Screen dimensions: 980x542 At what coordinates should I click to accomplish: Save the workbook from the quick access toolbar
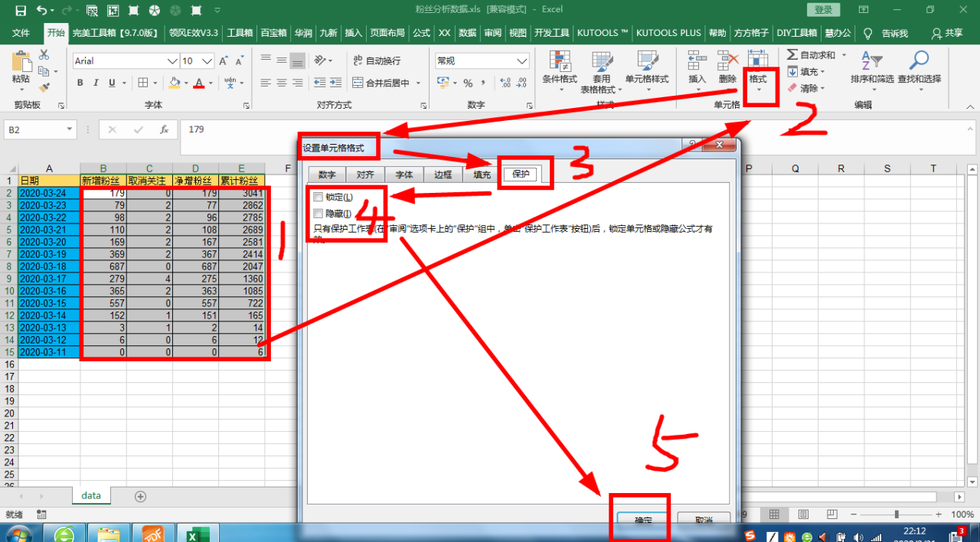[x=21, y=11]
